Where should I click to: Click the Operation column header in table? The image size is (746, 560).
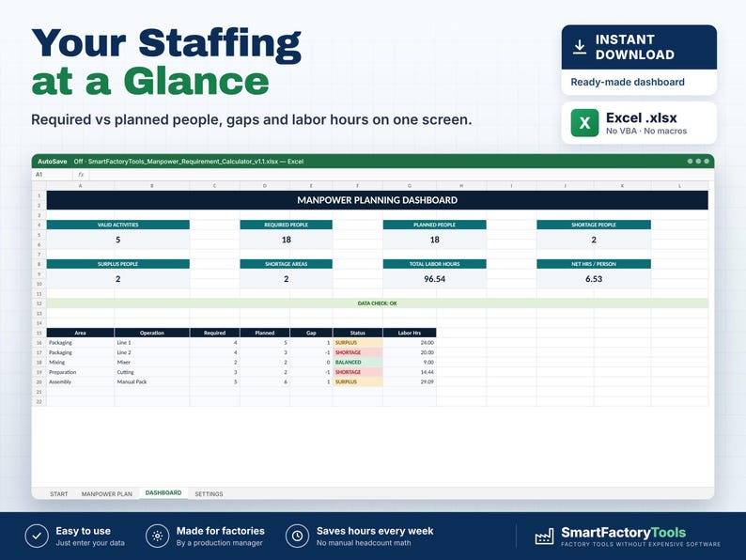click(x=152, y=333)
